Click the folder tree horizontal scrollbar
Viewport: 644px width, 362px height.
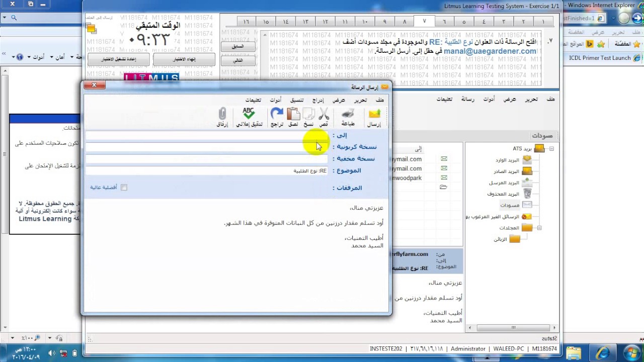512,328
